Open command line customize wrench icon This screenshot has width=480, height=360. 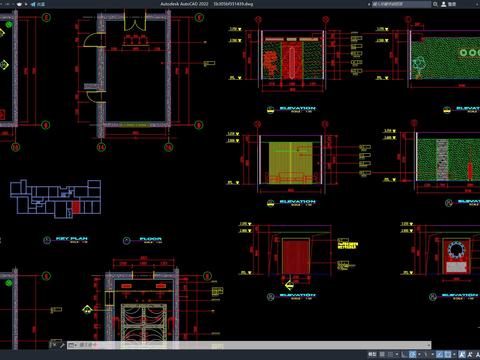pyautogui.click(x=62, y=345)
